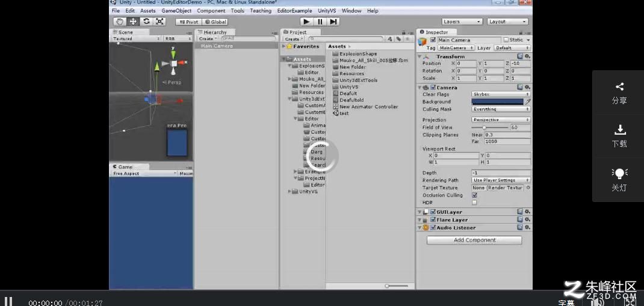The width and height of the screenshot is (644, 306).
Task: Click the Unity Pause button
Action: [320, 21]
